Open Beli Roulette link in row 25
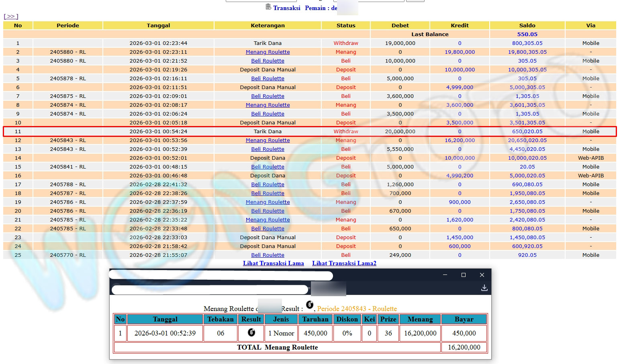 [x=268, y=255]
